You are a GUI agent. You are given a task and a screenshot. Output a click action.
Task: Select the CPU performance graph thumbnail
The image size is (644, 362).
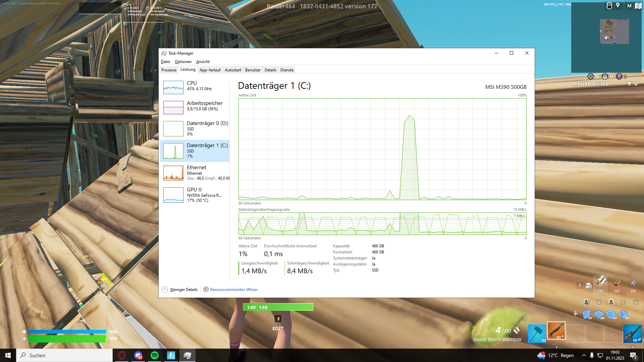coord(173,87)
